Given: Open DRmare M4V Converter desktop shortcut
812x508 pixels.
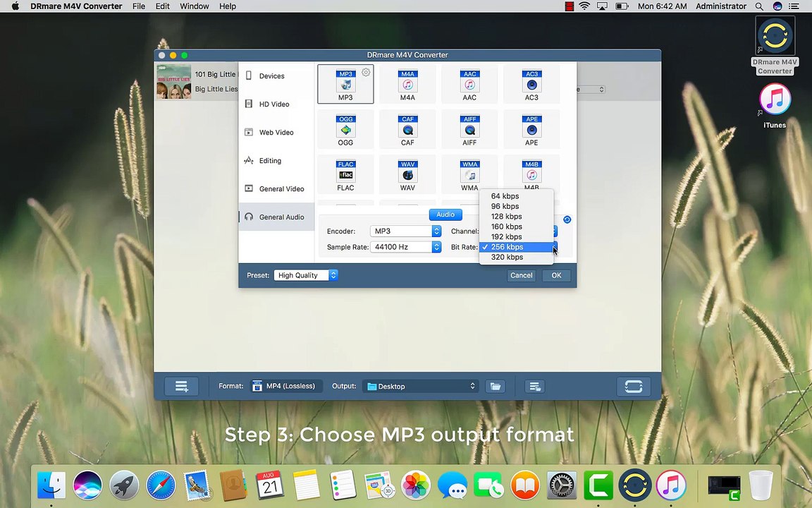Looking at the screenshot, I should [x=775, y=46].
